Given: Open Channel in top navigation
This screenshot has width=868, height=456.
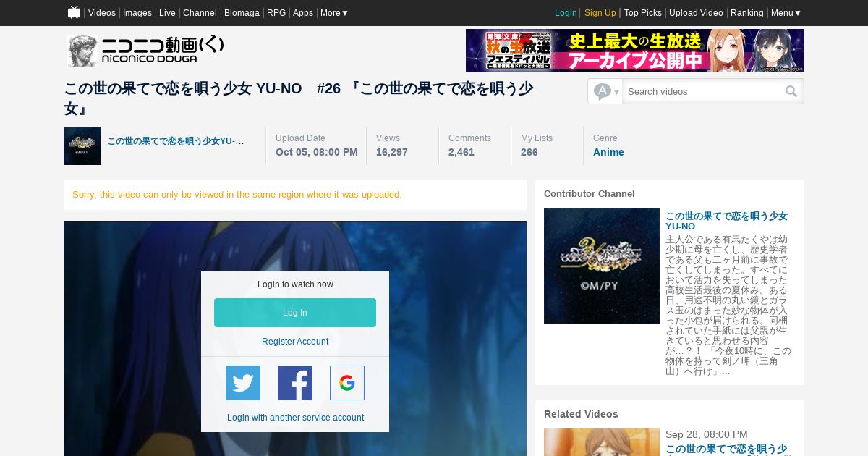Looking at the screenshot, I should [x=200, y=13].
